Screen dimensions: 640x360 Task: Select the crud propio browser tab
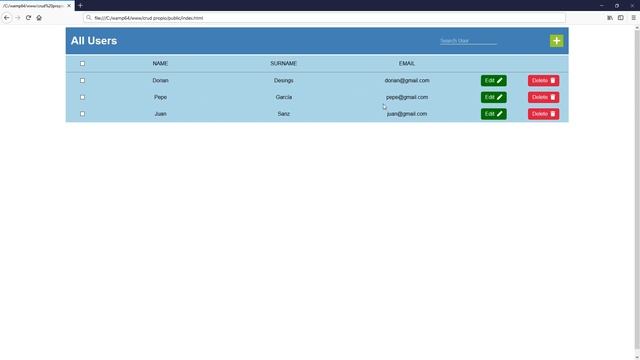pyautogui.click(x=37, y=6)
